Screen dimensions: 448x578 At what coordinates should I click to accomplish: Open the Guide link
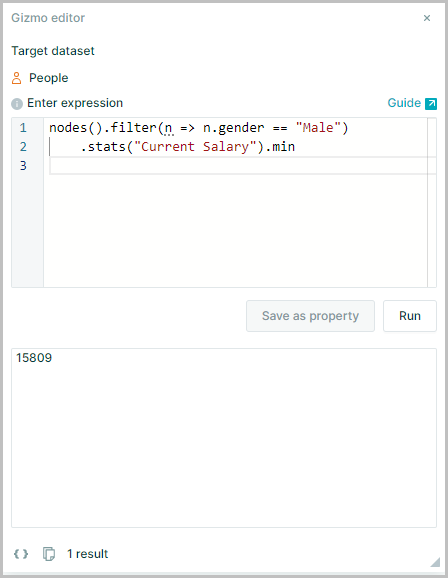(404, 103)
